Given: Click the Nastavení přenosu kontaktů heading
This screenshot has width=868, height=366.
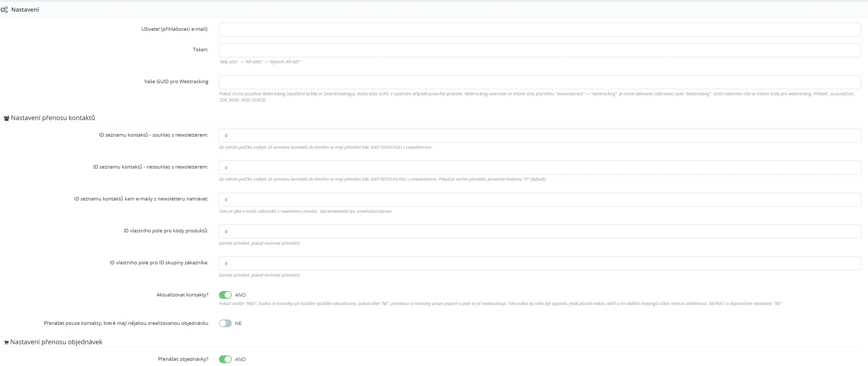Looking at the screenshot, I should tap(53, 118).
